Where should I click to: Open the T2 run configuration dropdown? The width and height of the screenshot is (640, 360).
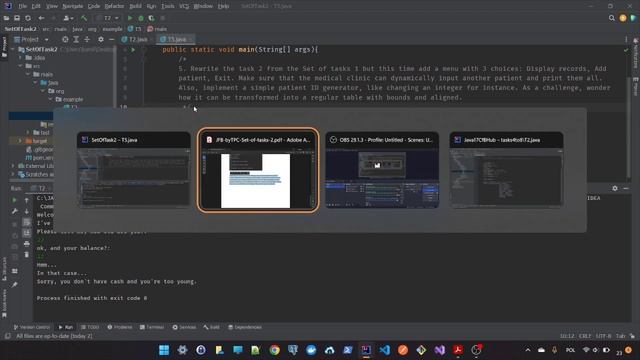tap(107, 18)
